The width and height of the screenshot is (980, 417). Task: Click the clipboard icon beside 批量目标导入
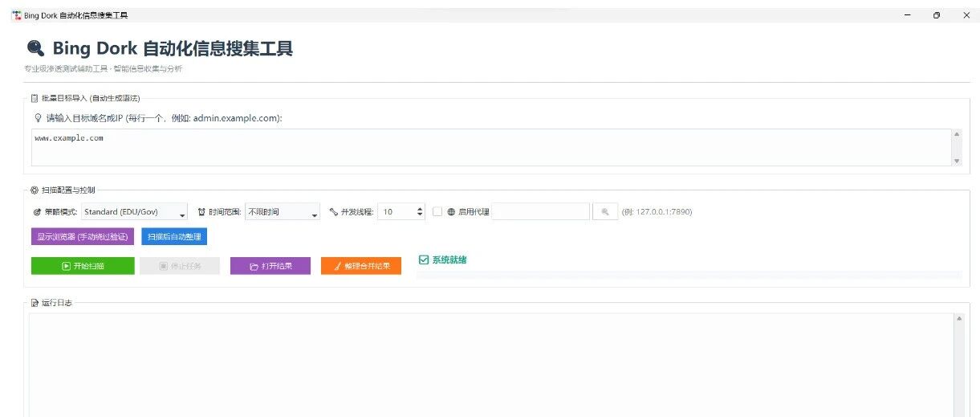coord(34,98)
